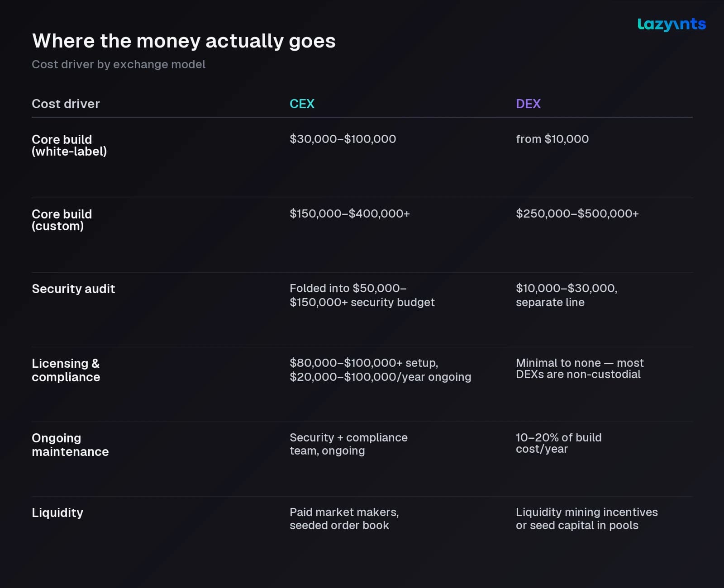Select the 'Security audit' row label
Image resolution: width=724 pixels, height=588 pixels.
tap(73, 289)
